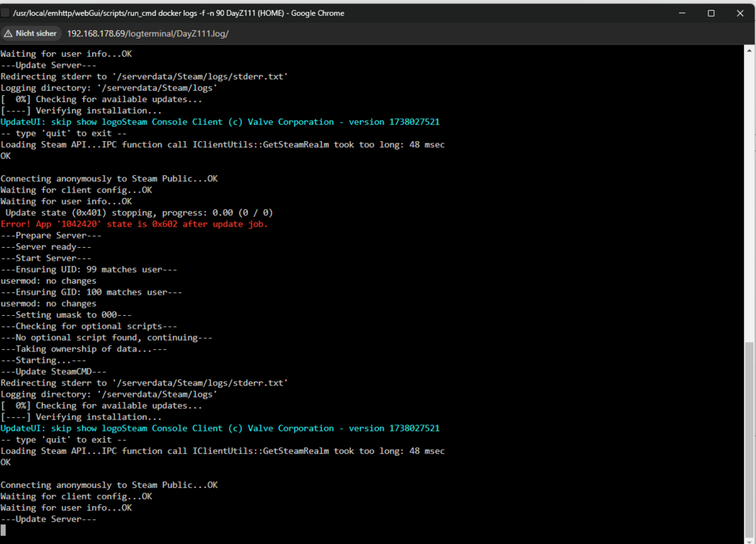Click '---Setting umask to 000---' line
This screenshot has height=544, width=756.
pyautogui.click(x=66, y=314)
